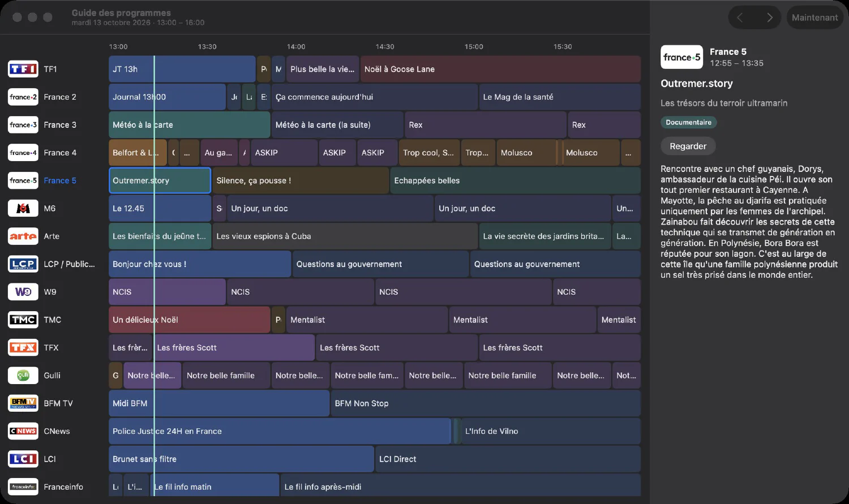Screen dimensions: 849x504
Task: Click the TF1 channel logo
Action: pyautogui.click(x=23, y=69)
